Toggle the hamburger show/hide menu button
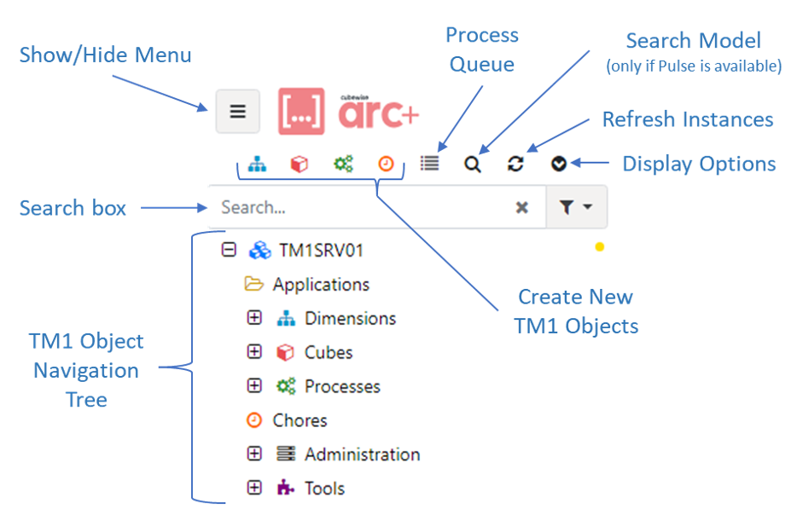 point(237,111)
